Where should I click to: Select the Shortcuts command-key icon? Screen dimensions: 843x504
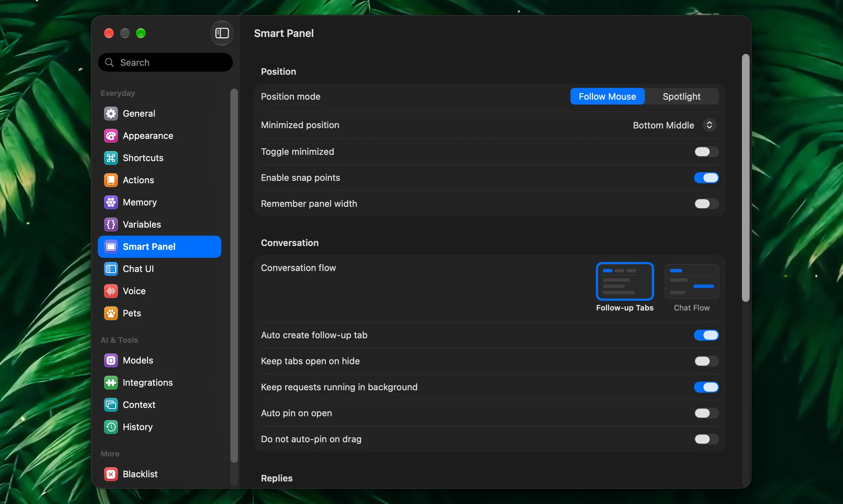point(111,158)
